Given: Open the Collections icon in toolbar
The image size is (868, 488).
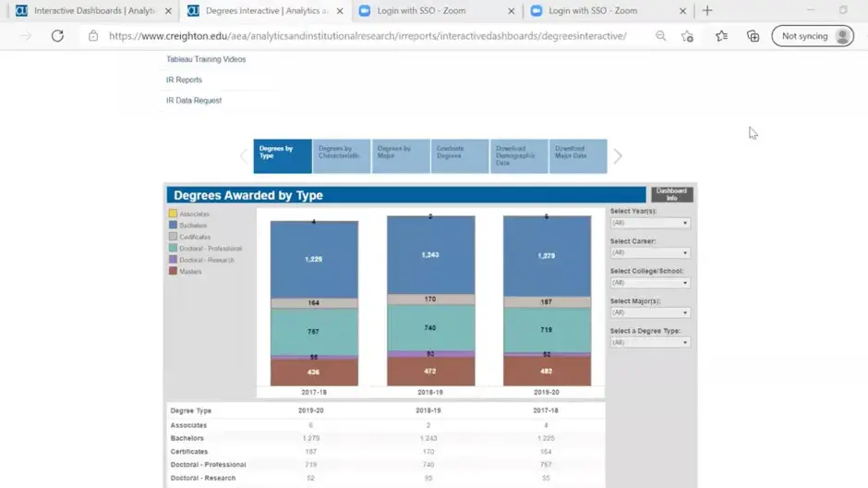Looking at the screenshot, I should coord(753,36).
